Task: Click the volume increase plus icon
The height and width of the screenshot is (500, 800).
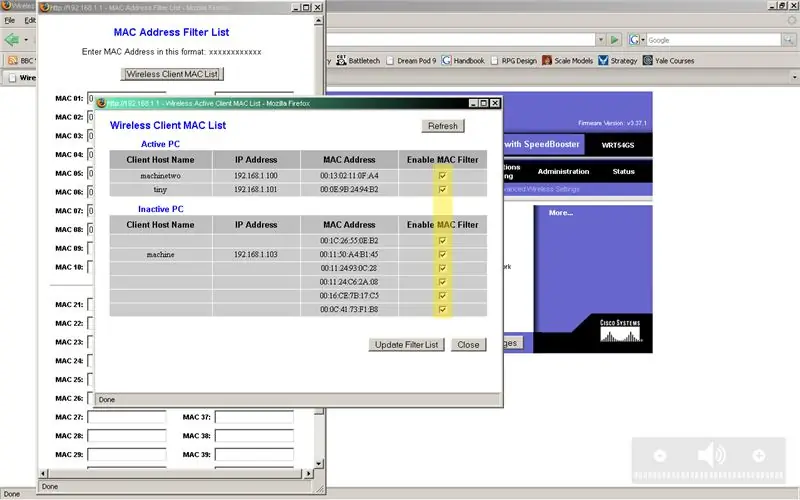Action: point(759,455)
